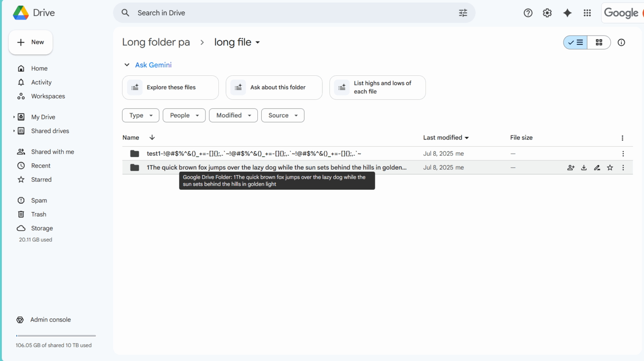This screenshot has height=361, width=644.
Task: Open more options for the test1 folder
Action: click(623, 153)
